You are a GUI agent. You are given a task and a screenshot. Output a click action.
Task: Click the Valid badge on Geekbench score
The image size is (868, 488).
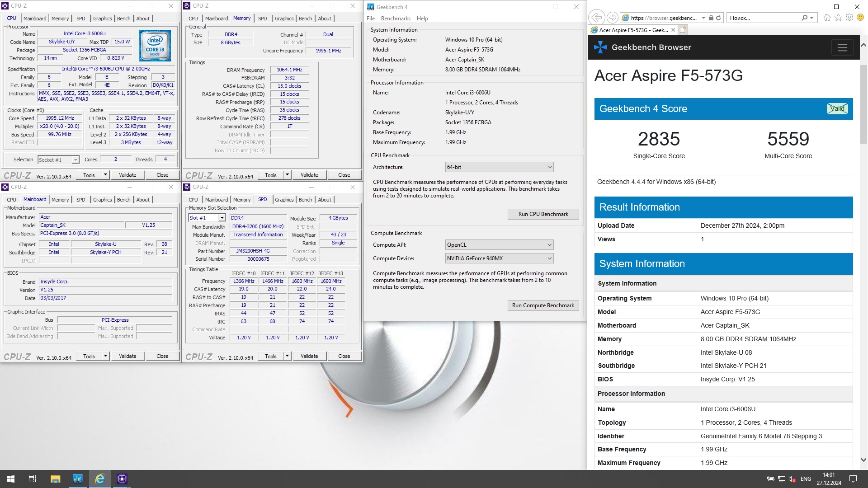click(837, 108)
